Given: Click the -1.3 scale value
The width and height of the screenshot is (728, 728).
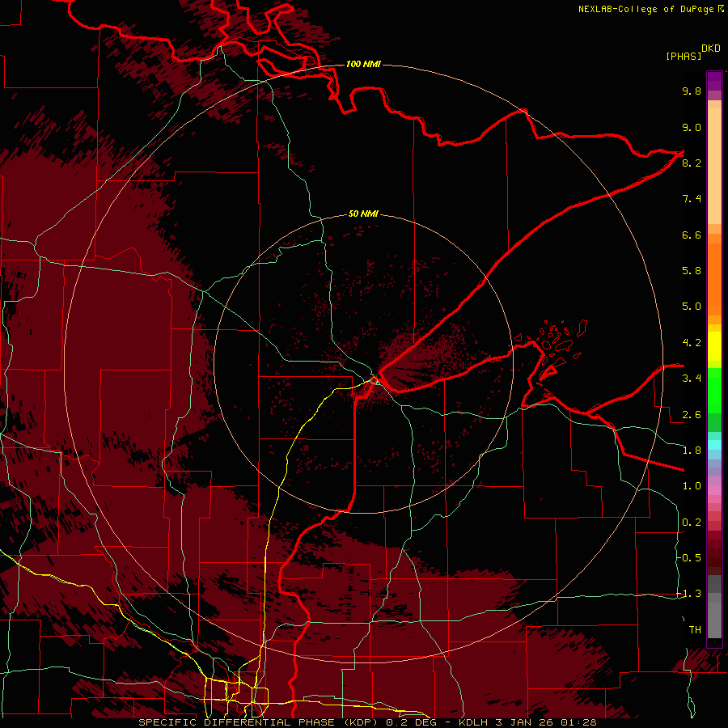Looking at the screenshot, I should [688, 594].
